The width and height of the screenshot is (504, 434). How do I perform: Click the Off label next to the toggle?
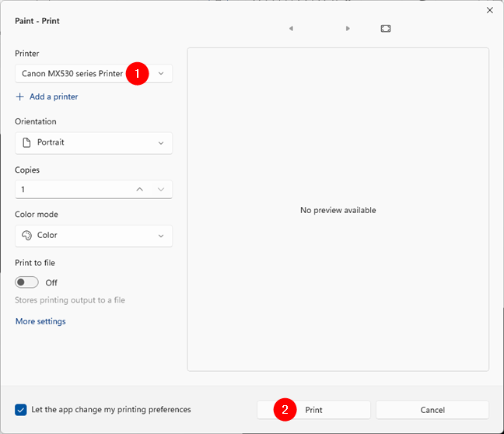(51, 283)
